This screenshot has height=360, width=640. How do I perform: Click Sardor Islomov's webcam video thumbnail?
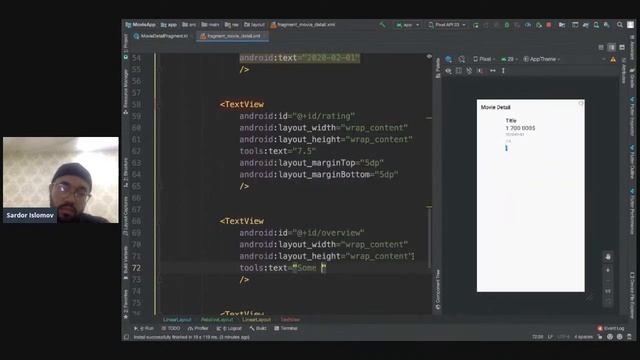coord(61,180)
